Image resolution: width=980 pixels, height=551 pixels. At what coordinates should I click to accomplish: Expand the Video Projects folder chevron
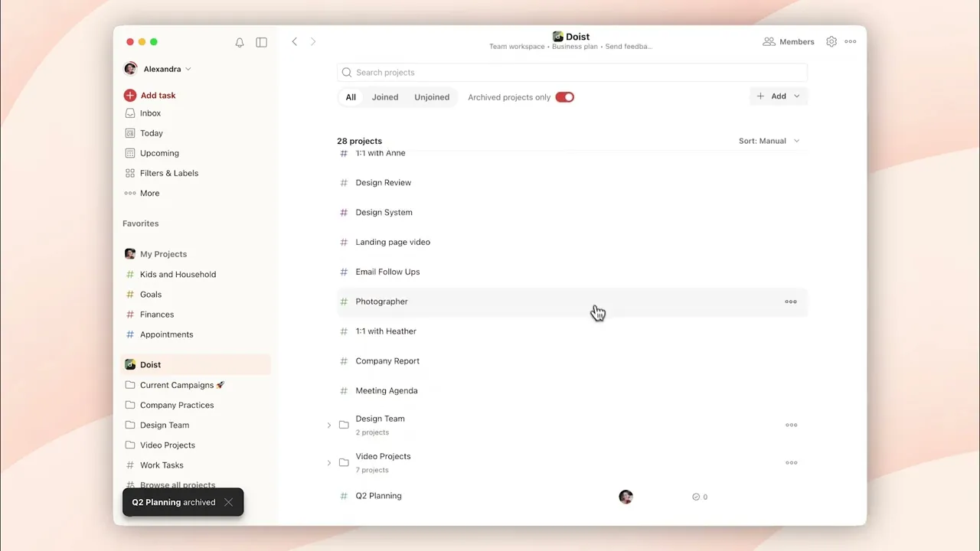coord(329,462)
